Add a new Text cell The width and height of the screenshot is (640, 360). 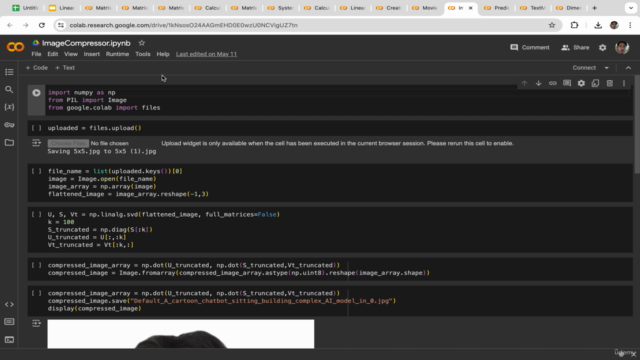(x=65, y=68)
